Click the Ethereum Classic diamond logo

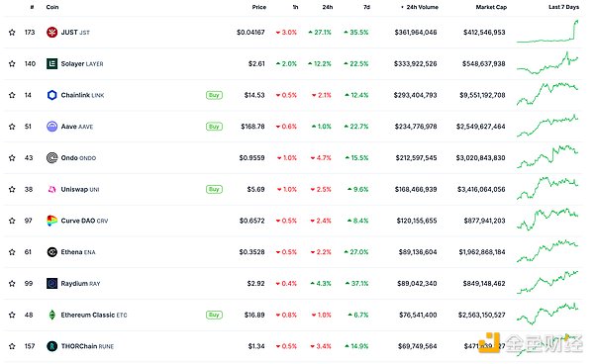click(51, 315)
